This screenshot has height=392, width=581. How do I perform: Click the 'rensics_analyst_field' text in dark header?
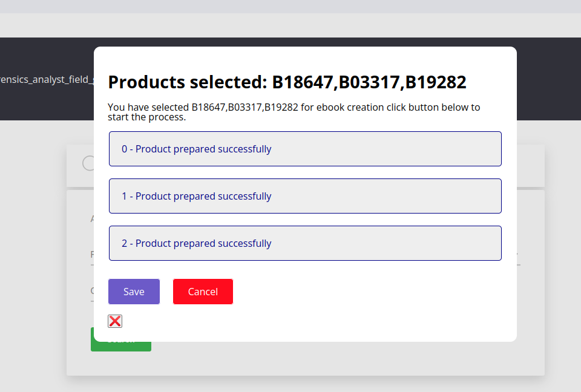[46, 79]
